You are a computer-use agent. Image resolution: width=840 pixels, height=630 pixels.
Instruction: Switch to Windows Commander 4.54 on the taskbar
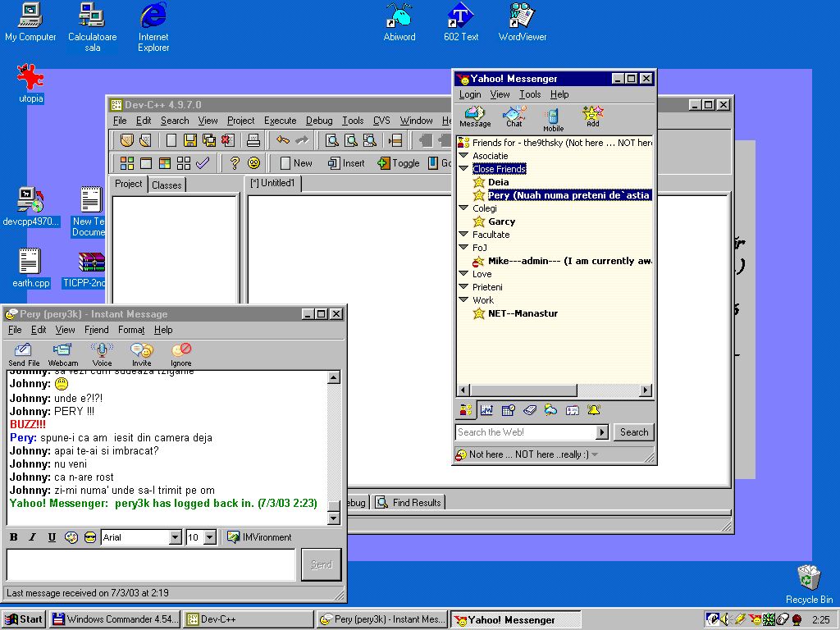click(x=116, y=619)
